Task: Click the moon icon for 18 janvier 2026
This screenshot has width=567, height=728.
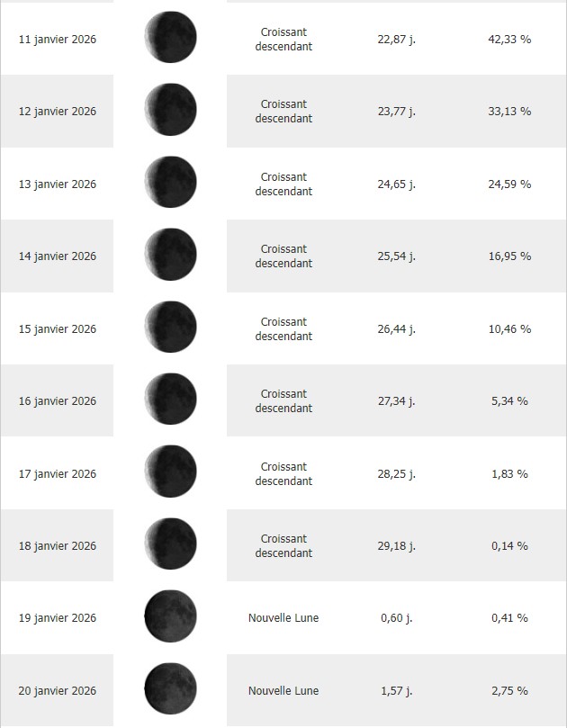Action: 170,544
